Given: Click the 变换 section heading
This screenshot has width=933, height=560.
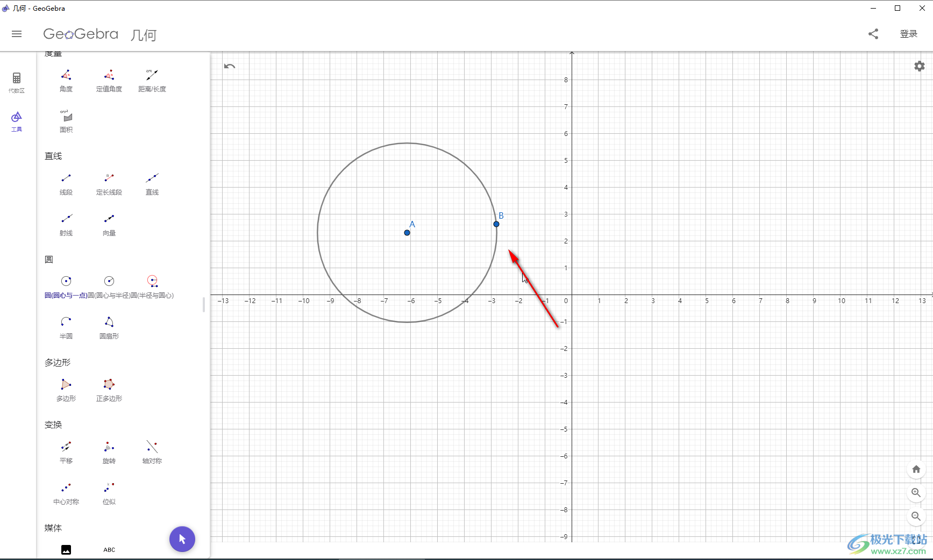Looking at the screenshot, I should click(x=53, y=425).
